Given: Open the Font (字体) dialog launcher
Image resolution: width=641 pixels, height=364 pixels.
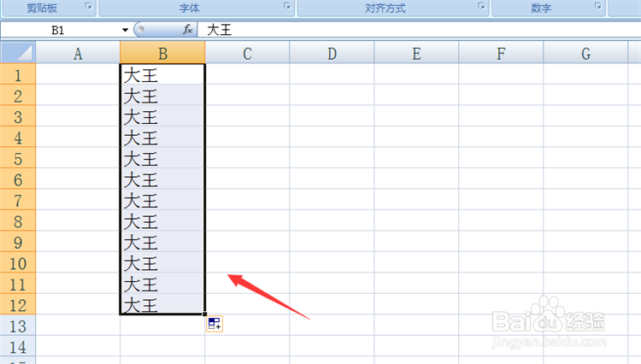Looking at the screenshot, I should 287,6.
